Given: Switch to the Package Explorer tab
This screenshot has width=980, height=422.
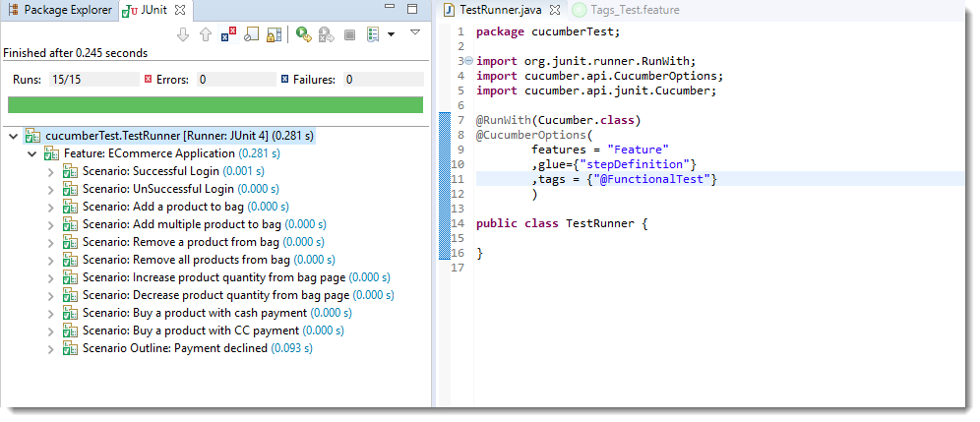Looking at the screenshot, I should (x=60, y=10).
